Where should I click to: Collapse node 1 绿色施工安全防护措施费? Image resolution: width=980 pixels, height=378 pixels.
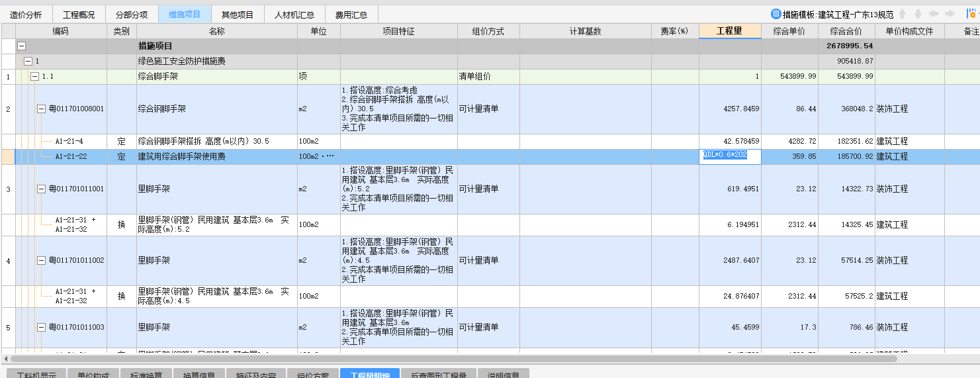[x=28, y=62]
